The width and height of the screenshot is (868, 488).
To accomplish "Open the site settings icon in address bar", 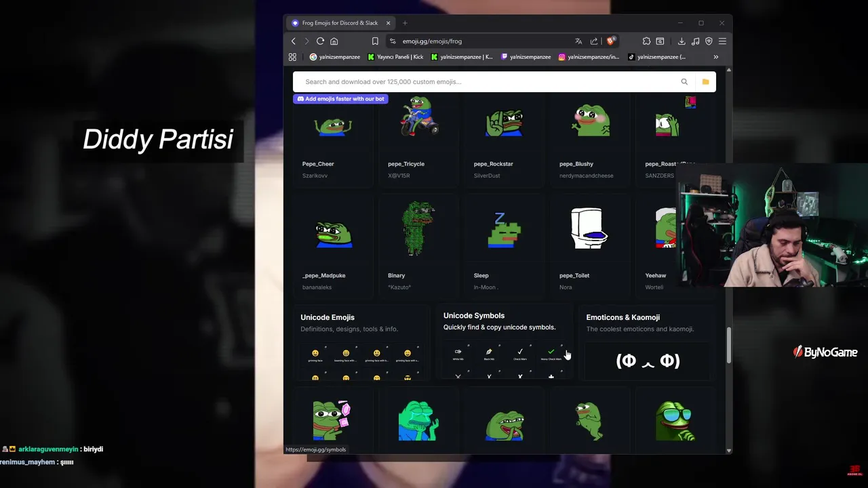I will [393, 41].
